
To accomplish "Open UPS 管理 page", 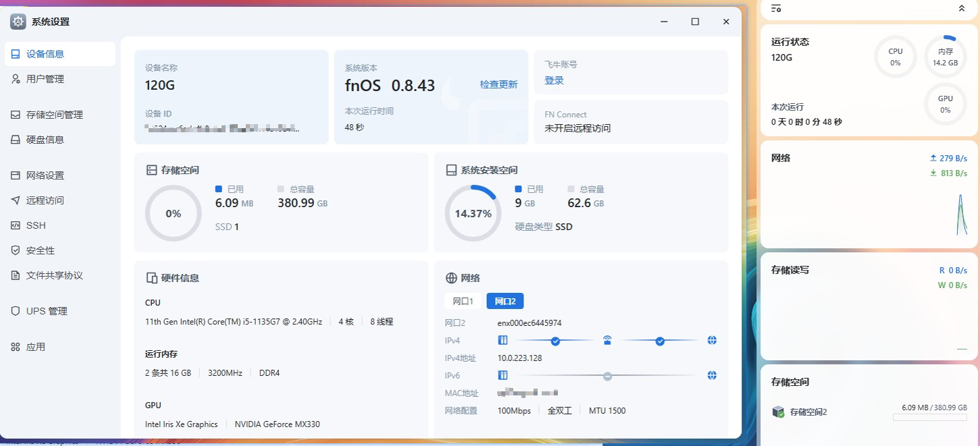I will [x=46, y=311].
